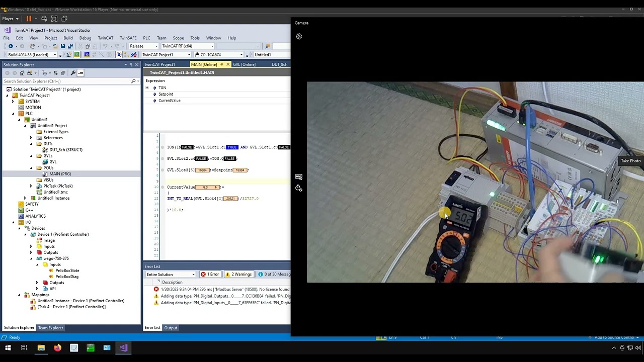Image resolution: width=644 pixels, height=362 pixels.
Task: Toggle the 1 Error filter
Action: [210, 275]
